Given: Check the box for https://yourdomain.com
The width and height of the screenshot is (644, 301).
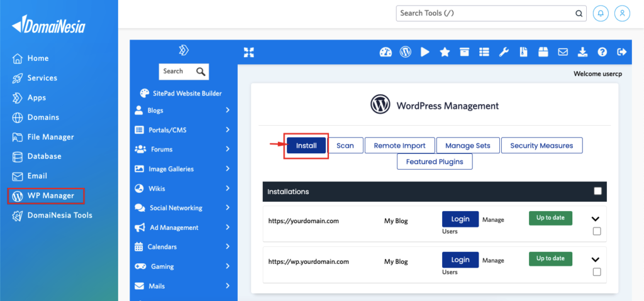Looking at the screenshot, I should [597, 232].
